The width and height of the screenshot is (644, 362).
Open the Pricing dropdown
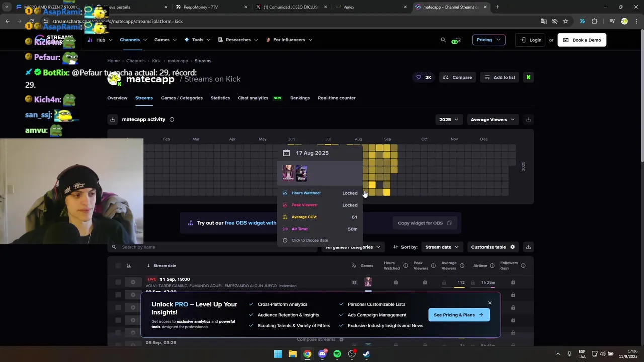(489, 40)
